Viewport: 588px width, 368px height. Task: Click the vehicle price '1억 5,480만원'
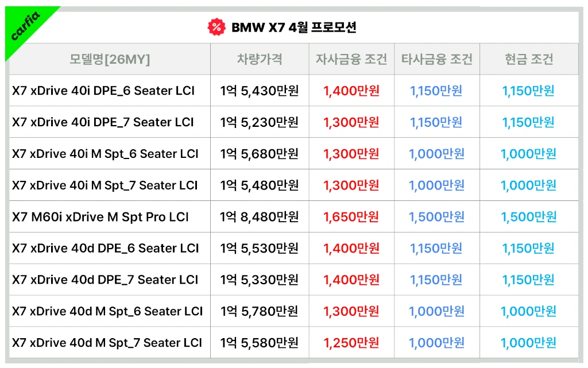click(x=260, y=185)
